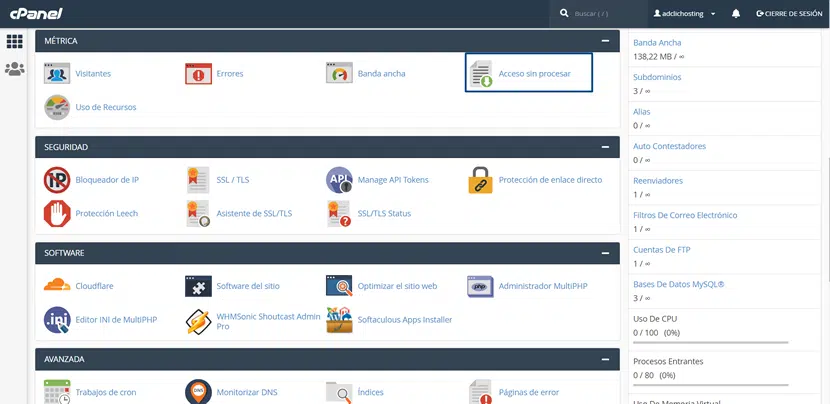Click the Errores warning icon

198,74
